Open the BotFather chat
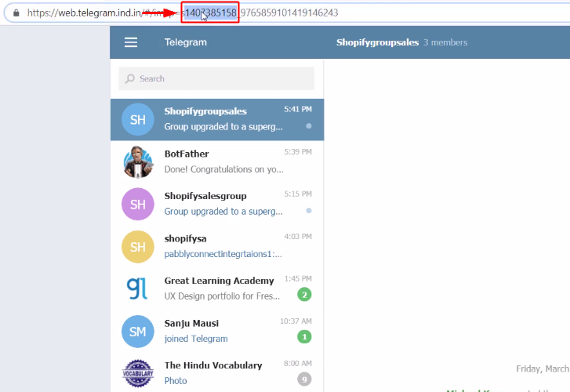 (217, 162)
